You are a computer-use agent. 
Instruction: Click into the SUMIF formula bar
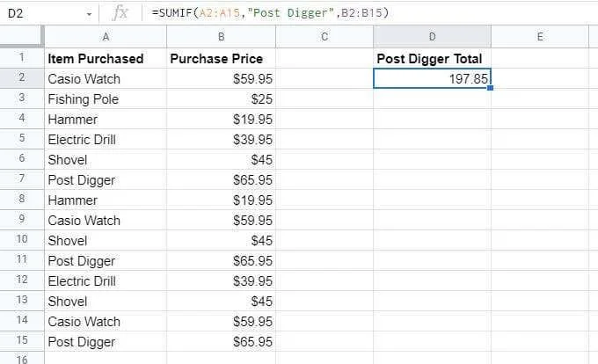[368, 13]
